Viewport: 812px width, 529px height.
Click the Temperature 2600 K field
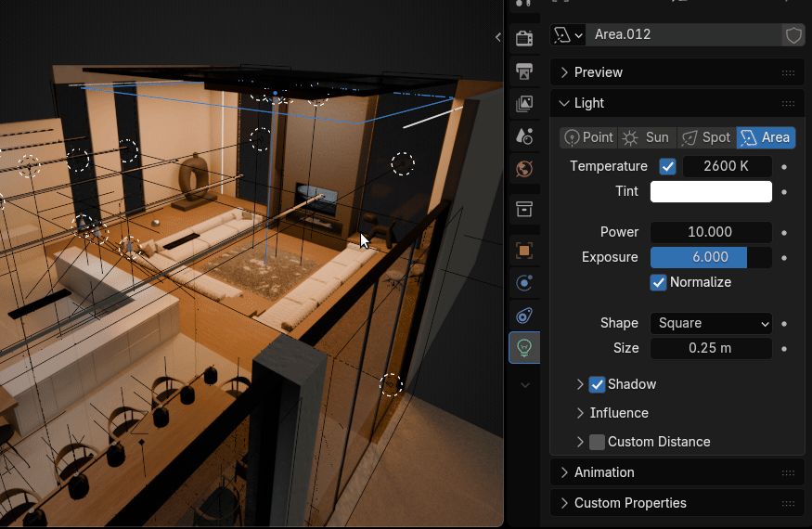[727, 166]
